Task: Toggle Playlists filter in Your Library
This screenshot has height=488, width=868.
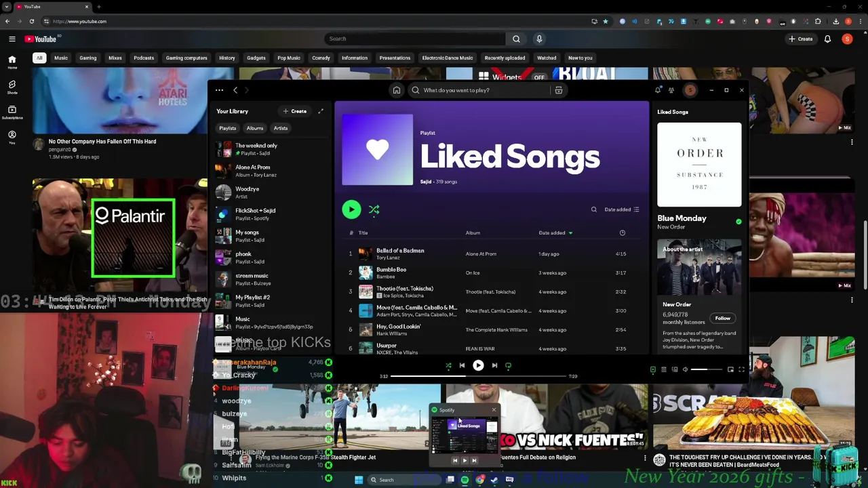Action: coord(228,128)
